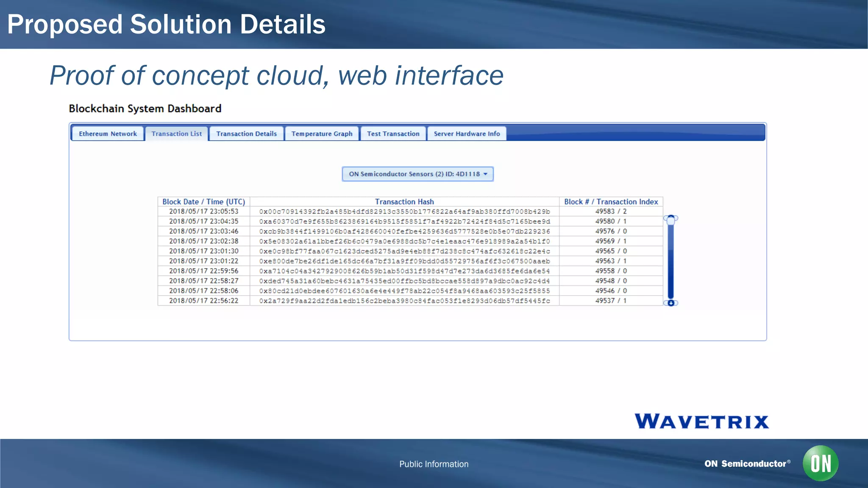Image resolution: width=868 pixels, height=488 pixels.
Task: Select timestamp 2018/05/17 23:01:30
Action: [x=204, y=251]
